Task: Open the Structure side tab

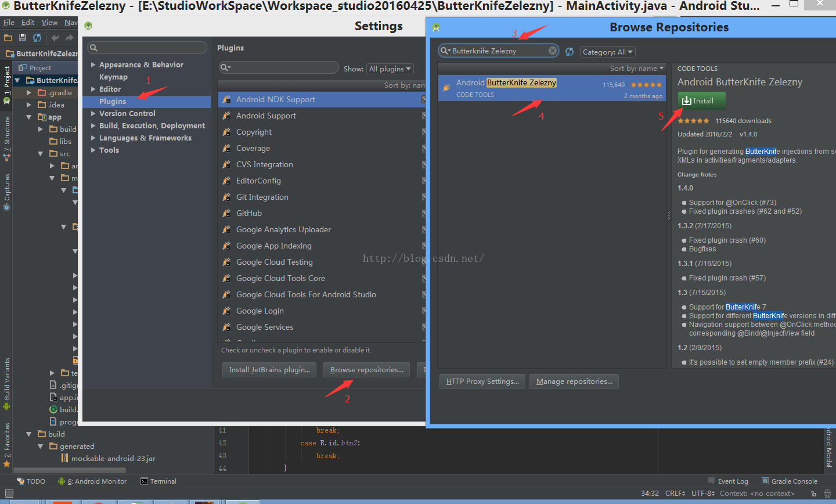Action: pyautogui.click(x=7, y=138)
